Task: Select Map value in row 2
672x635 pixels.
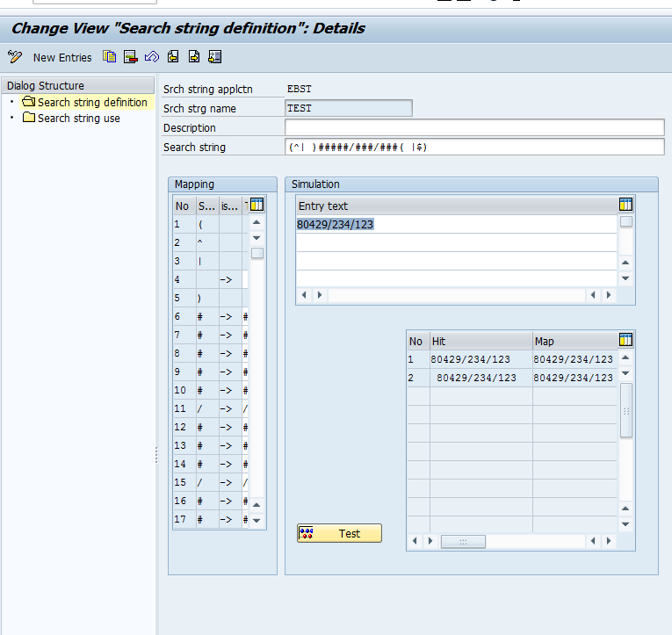Action: click(x=573, y=378)
